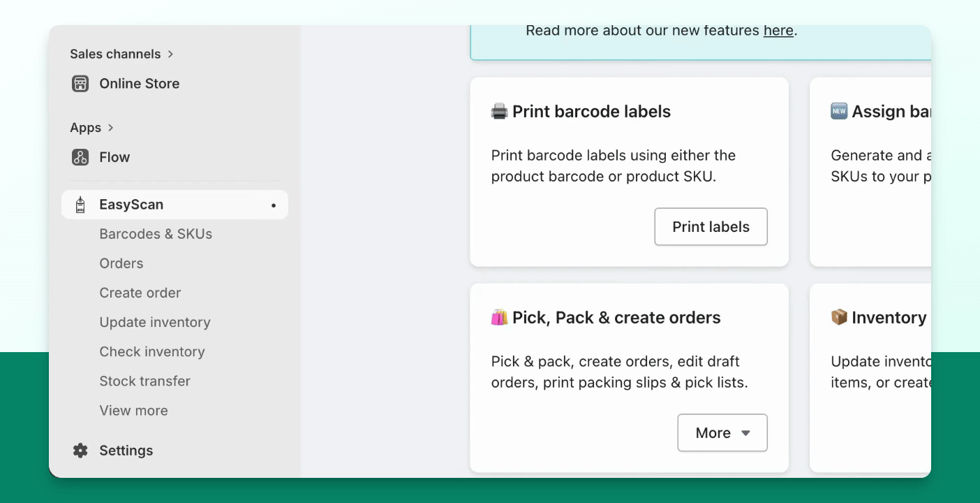Open the Update inventory page
This screenshot has height=503, width=980.
155,322
